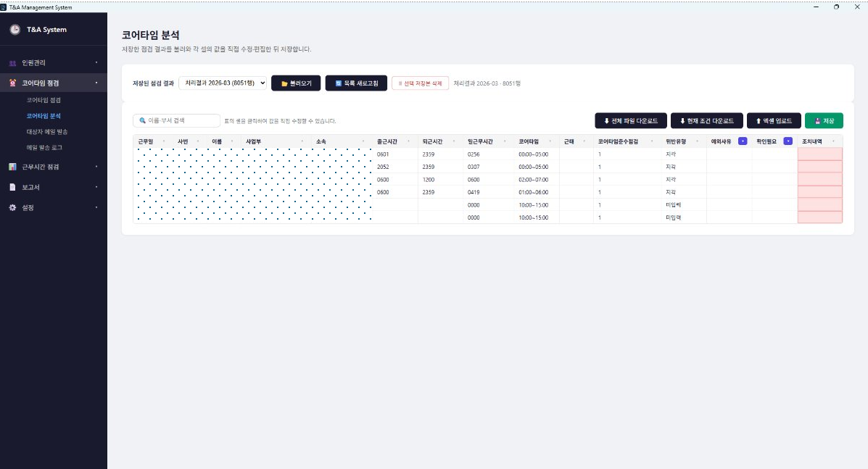Viewport: 868px width, 469px height.
Task: Open the 메일 발송 로그 page
Action: 44,148
